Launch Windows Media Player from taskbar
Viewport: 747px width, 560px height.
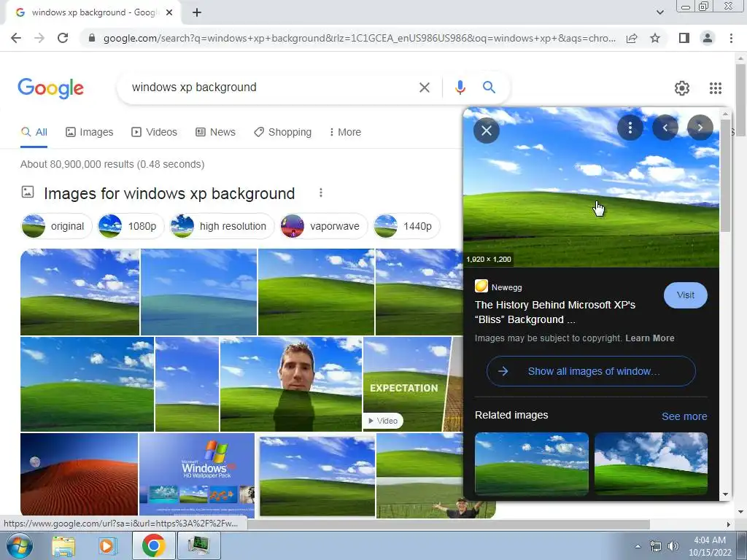coord(107,546)
